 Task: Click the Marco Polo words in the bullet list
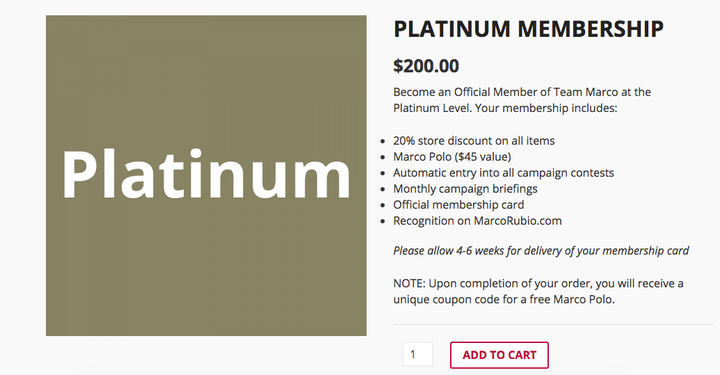(x=422, y=157)
